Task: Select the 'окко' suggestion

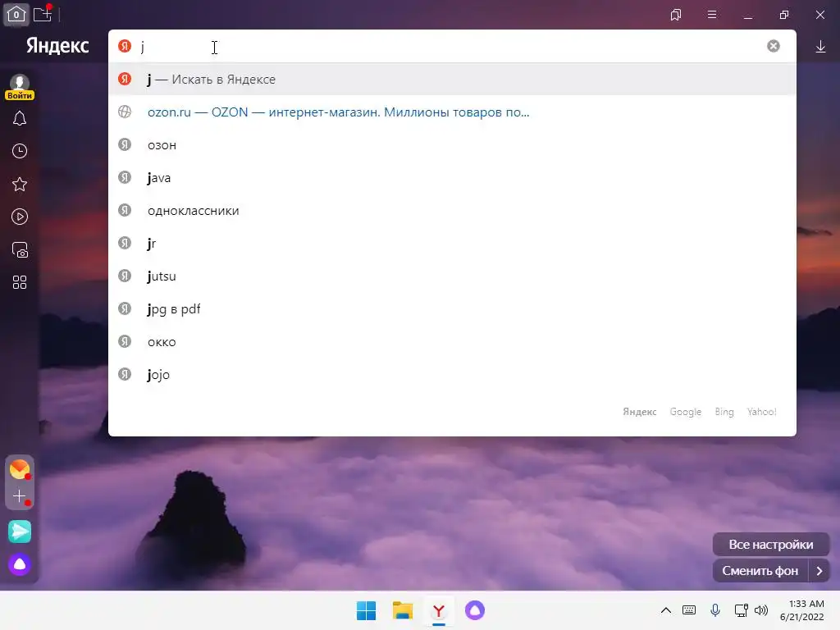Action: tap(452, 342)
